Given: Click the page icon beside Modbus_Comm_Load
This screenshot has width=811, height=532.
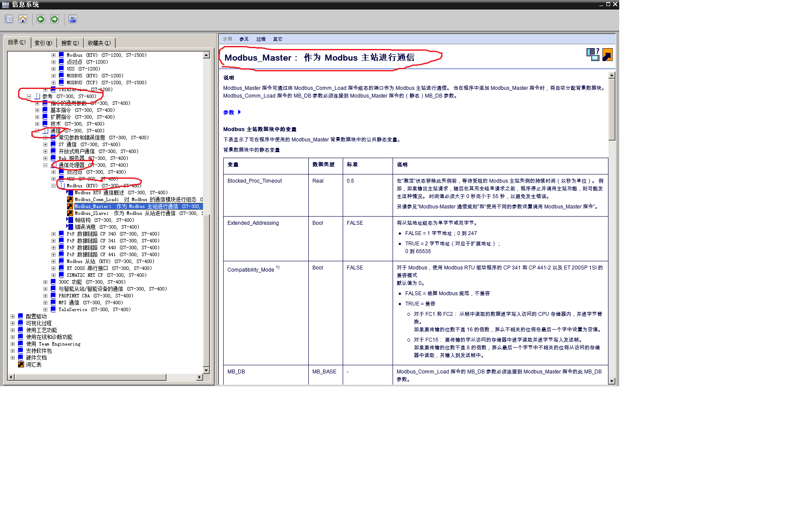Looking at the screenshot, I should pyautogui.click(x=70, y=199).
